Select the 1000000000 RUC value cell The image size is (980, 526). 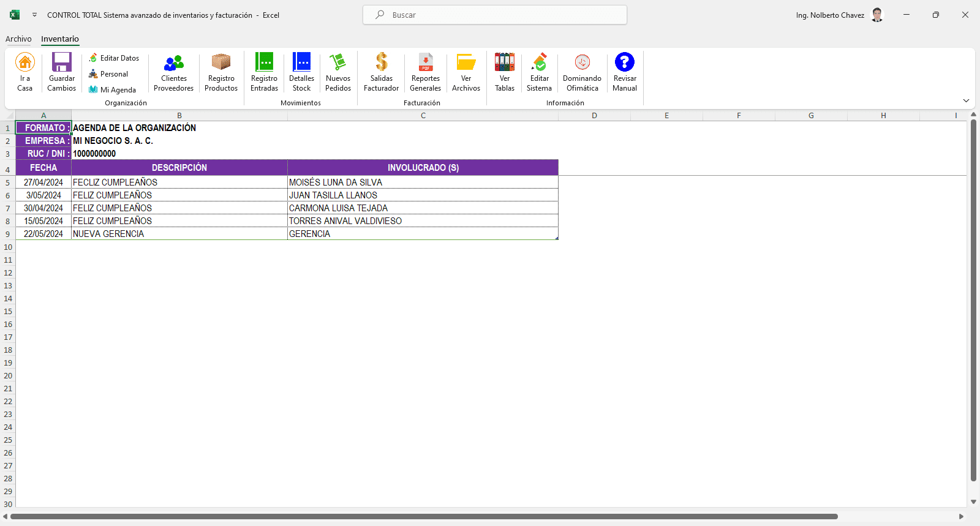click(179, 153)
